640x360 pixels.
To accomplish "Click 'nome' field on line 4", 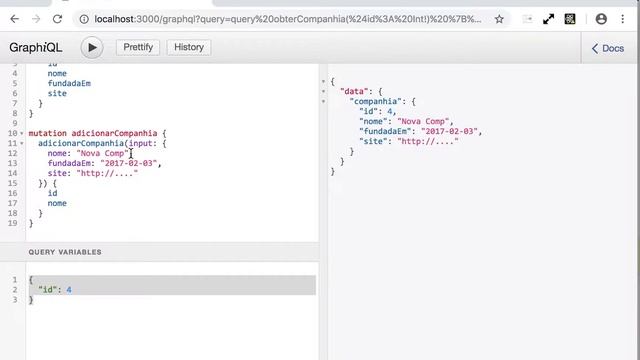I will click(57, 73).
